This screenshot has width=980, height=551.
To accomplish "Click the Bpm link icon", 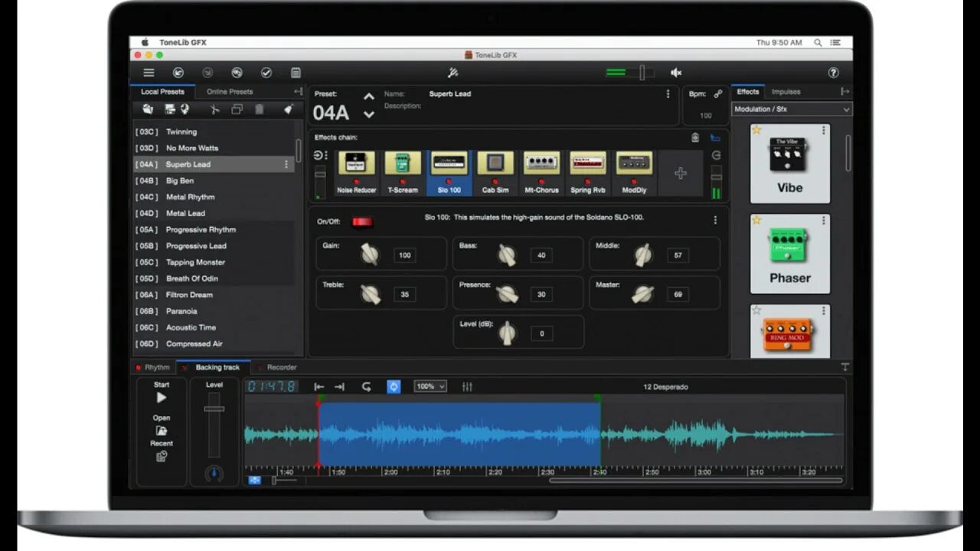I will (x=718, y=94).
